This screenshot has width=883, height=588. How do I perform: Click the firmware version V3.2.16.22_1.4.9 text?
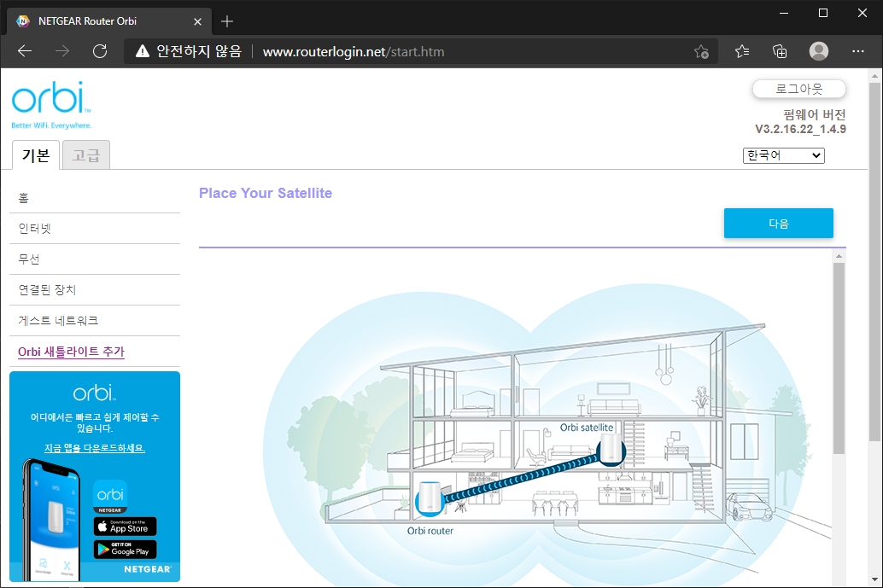pos(800,130)
